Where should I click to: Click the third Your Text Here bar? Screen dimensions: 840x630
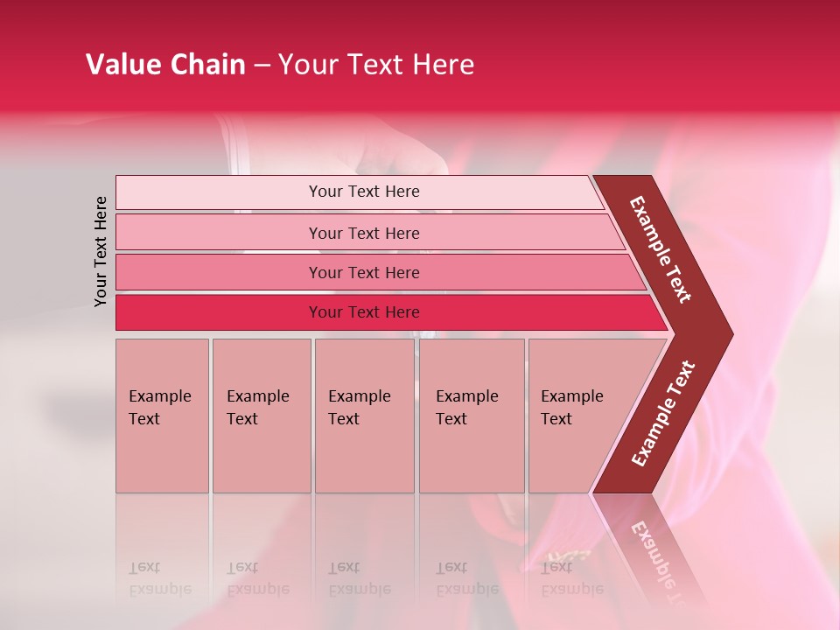381,272
